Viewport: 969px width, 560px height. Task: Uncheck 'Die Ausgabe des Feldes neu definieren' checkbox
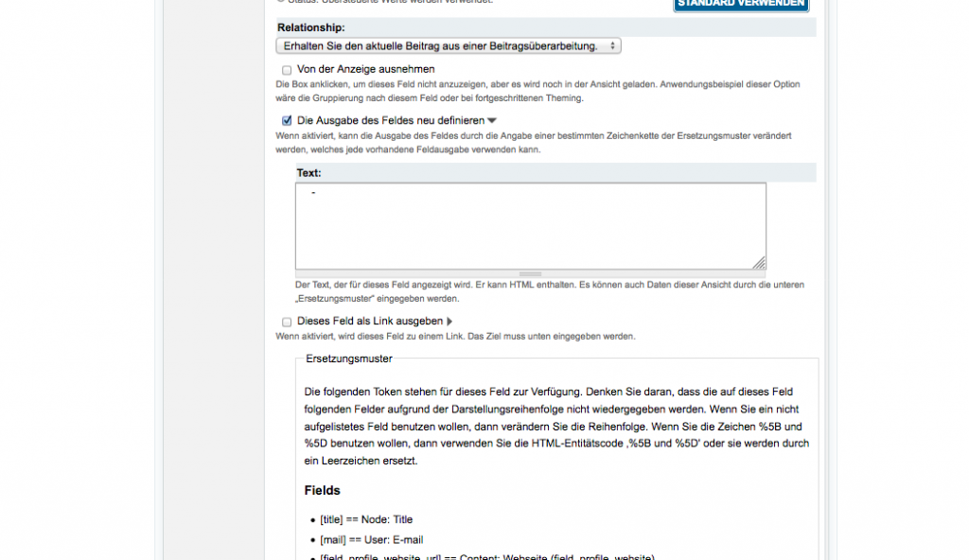(287, 121)
